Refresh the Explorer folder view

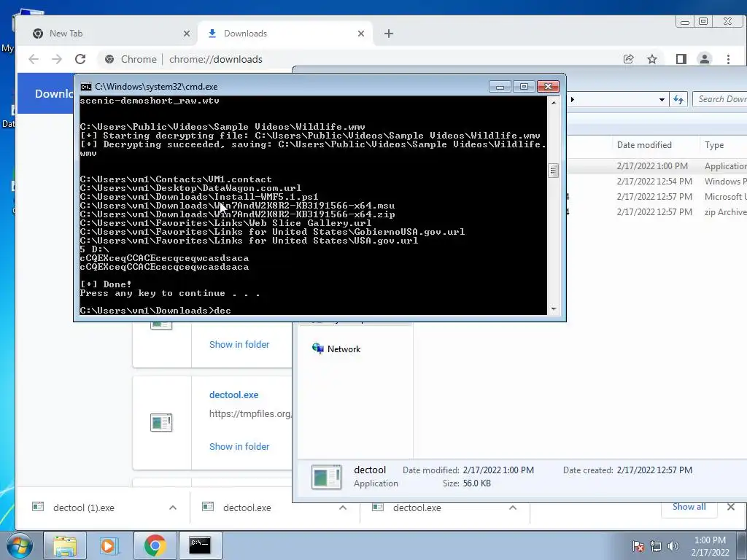[678, 99]
